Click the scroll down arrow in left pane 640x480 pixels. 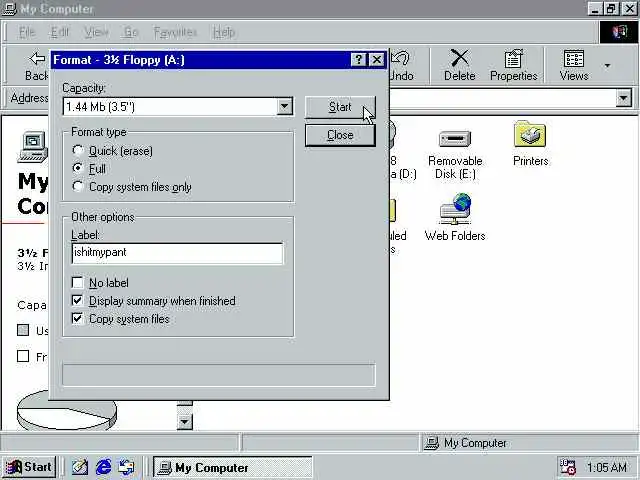[184, 421]
